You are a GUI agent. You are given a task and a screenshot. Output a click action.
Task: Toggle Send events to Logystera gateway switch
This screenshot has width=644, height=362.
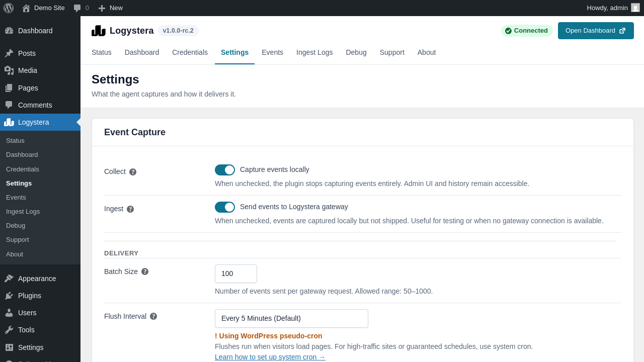pos(225,207)
